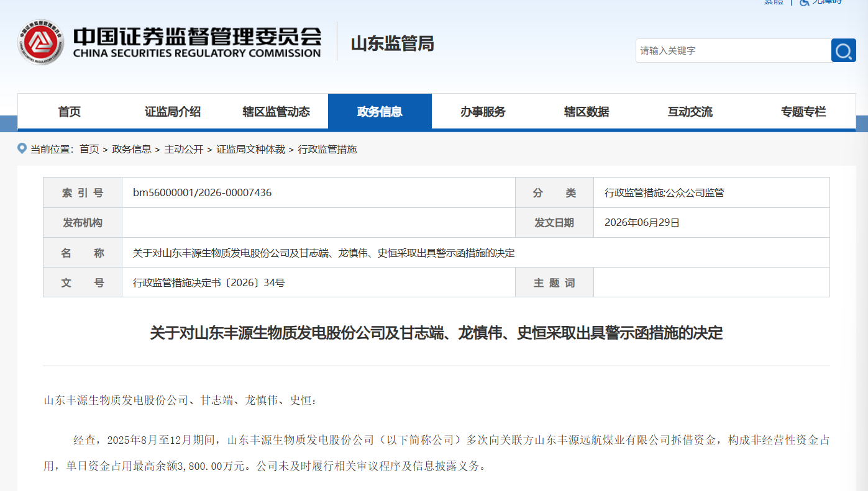This screenshot has height=491, width=868.
Task: Open the 主动公开 breadcrumb link
Action: tap(183, 149)
